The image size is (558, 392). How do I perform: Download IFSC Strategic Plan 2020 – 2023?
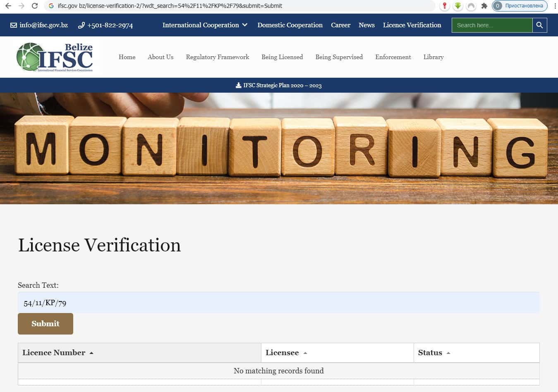(x=279, y=85)
